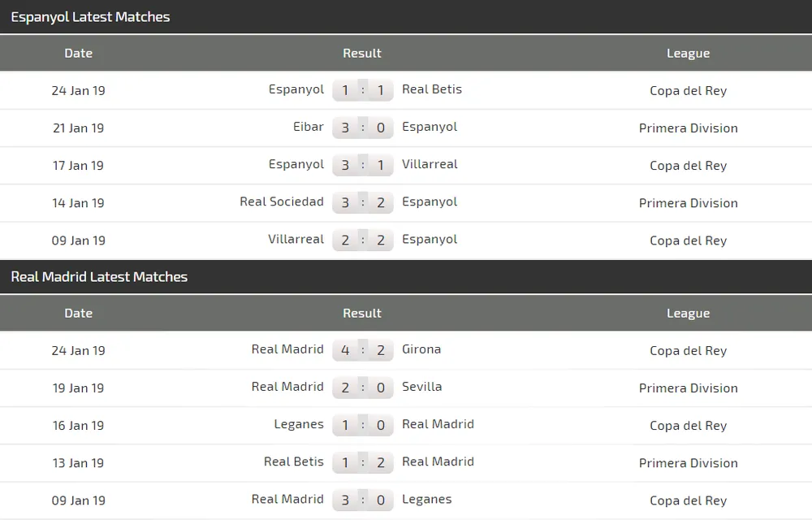Viewport: 812px width, 520px height.
Task: Open the 1:2 result of Real Betis vs Real Madrid
Action: coord(362,462)
